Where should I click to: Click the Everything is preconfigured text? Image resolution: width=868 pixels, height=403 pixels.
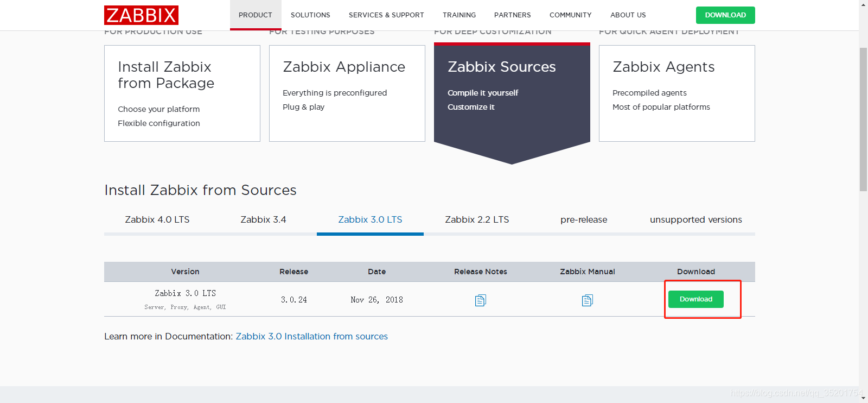335,93
